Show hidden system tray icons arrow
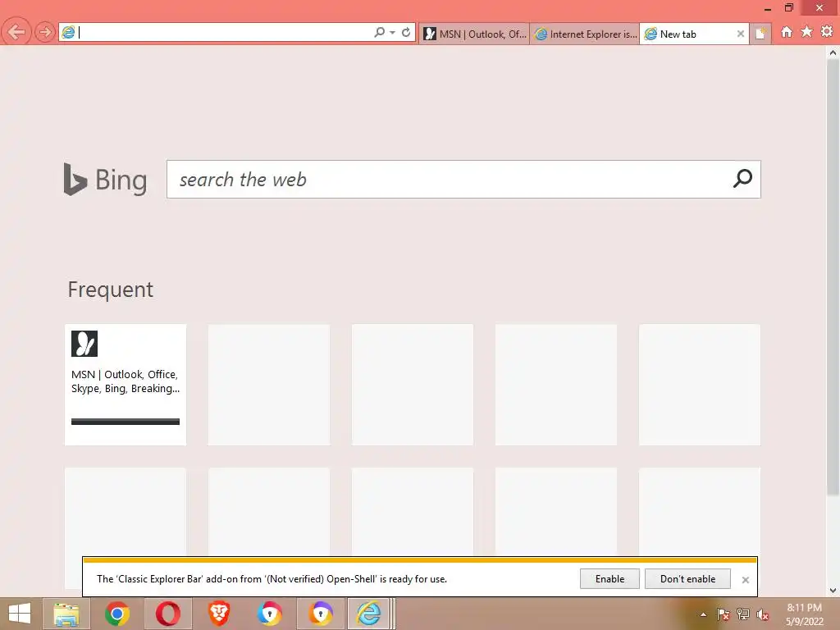This screenshot has width=840, height=630. pyautogui.click(x=703, y=614)
